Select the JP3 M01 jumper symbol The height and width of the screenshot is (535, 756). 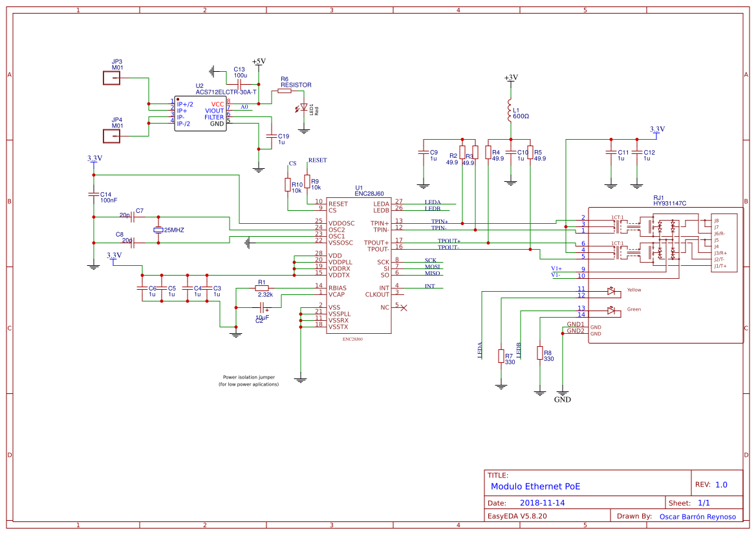(112, 76)
